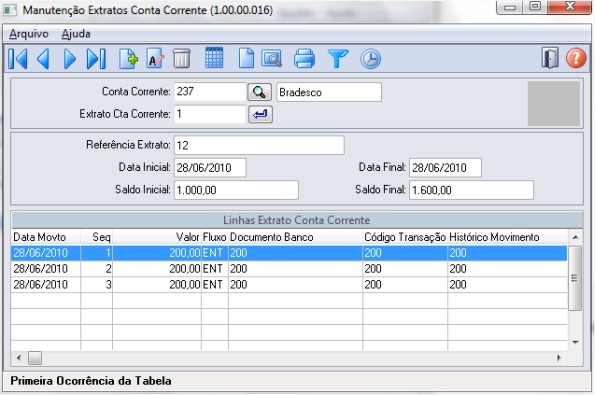This screenshot has height=395, width=595.
Task: Go to the first record with the toolbar arrow
Action: click(17, 59)
